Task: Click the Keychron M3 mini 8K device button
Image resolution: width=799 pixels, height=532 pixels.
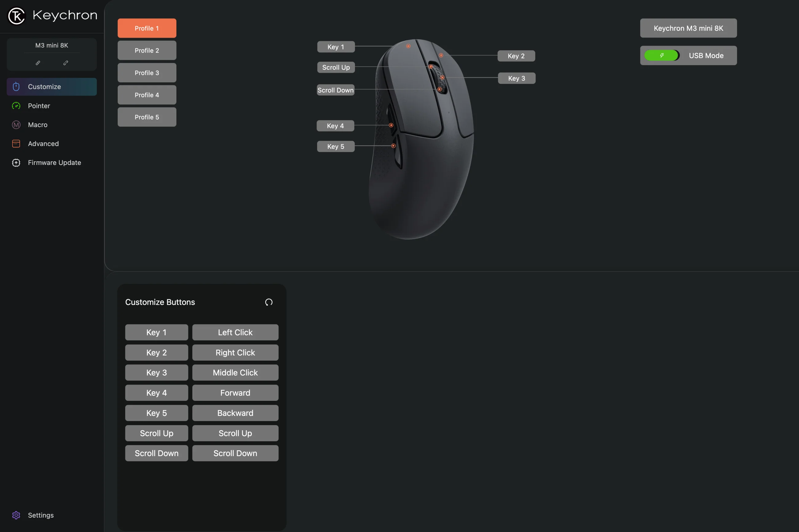Action: tap(688, 28)
